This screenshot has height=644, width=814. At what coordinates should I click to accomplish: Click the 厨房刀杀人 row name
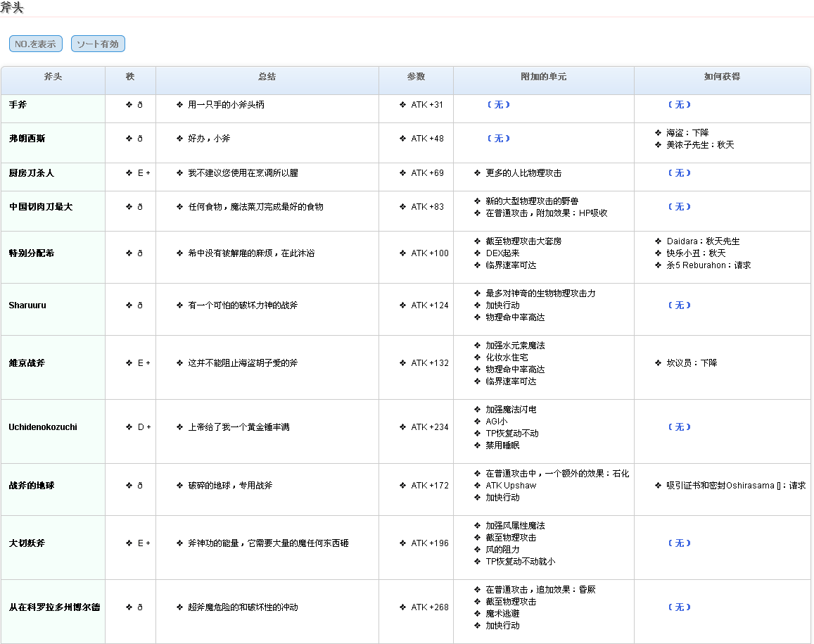pyautogui.click(x=31, y=173)
